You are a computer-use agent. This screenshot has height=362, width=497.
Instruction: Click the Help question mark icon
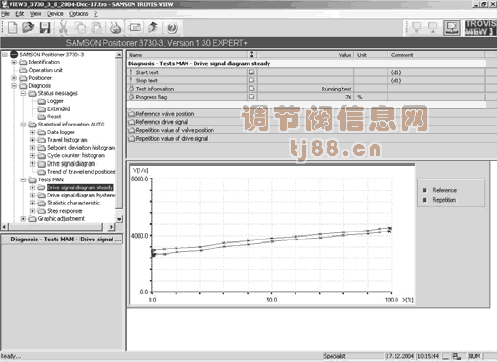tap(172, 28)
